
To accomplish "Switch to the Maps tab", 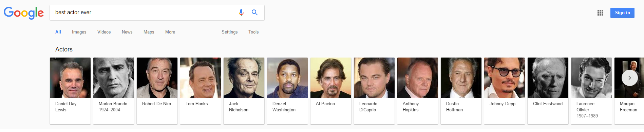I will 149,32.
